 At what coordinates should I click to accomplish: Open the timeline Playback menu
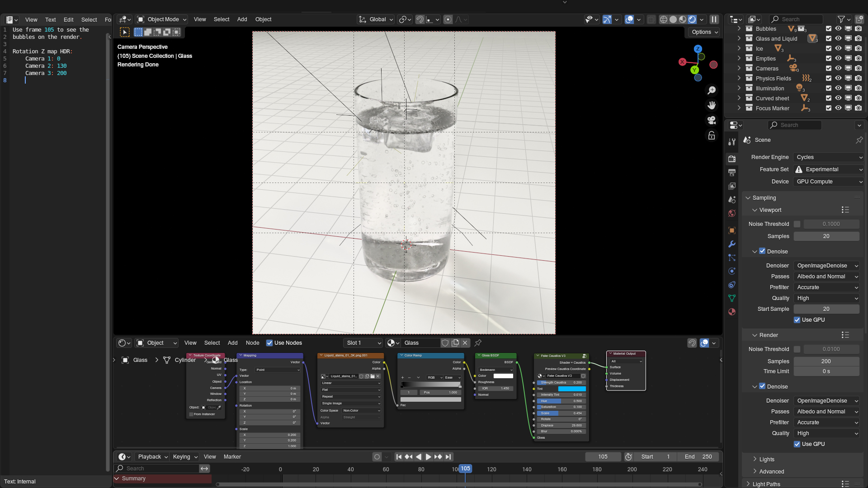[153, 457]
